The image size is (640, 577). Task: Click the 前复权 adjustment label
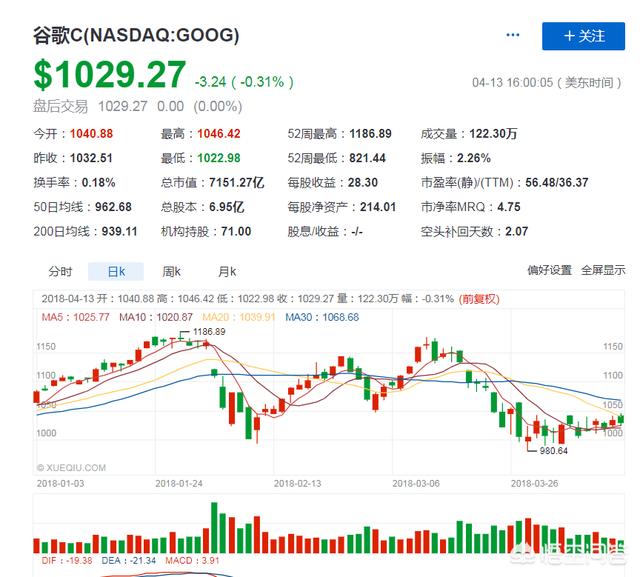point(479,299)
